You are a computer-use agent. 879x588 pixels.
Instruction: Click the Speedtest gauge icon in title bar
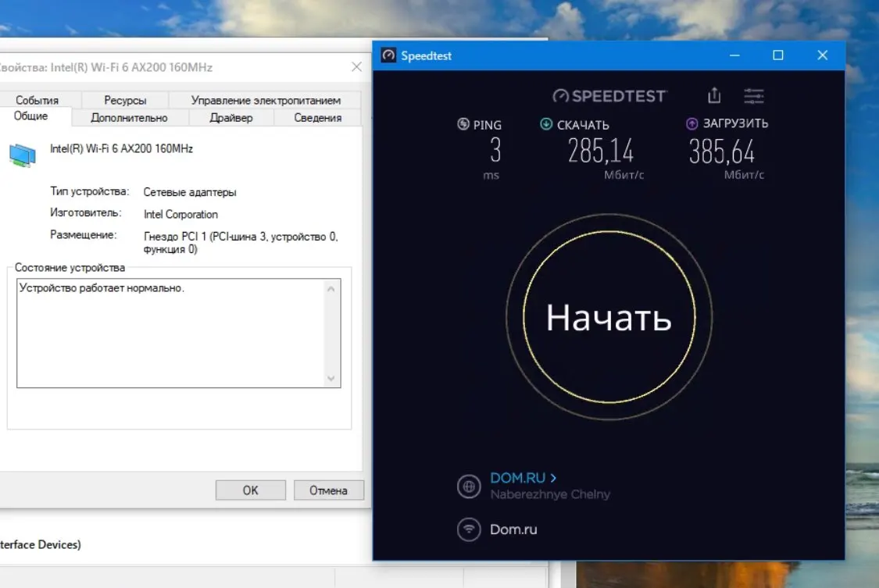388,55
